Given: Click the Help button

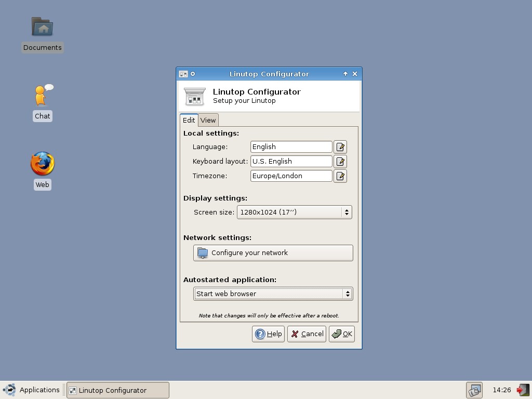Looking at the screenshot, I should tap(268, 334).
